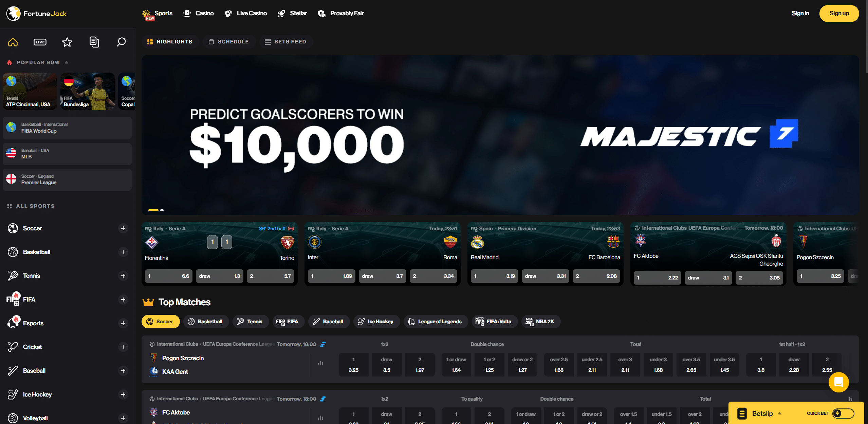Open ATP Cincinnati thumbnail card
The height and width of the screenshot is (424, 868).
30,91
